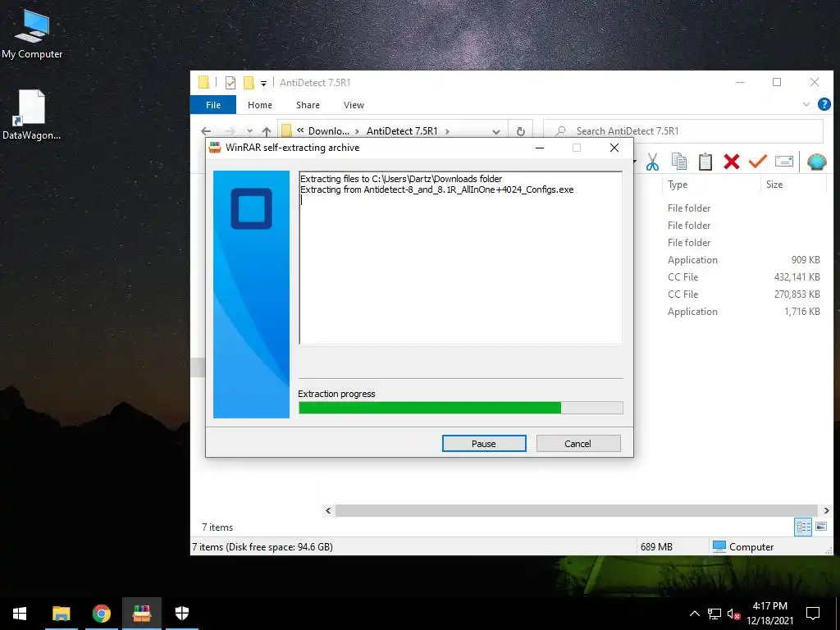Click the teal shell icon in toolbar
This screenshot has width=840, height=630.
pyautogui.click(x=816, y=162)
